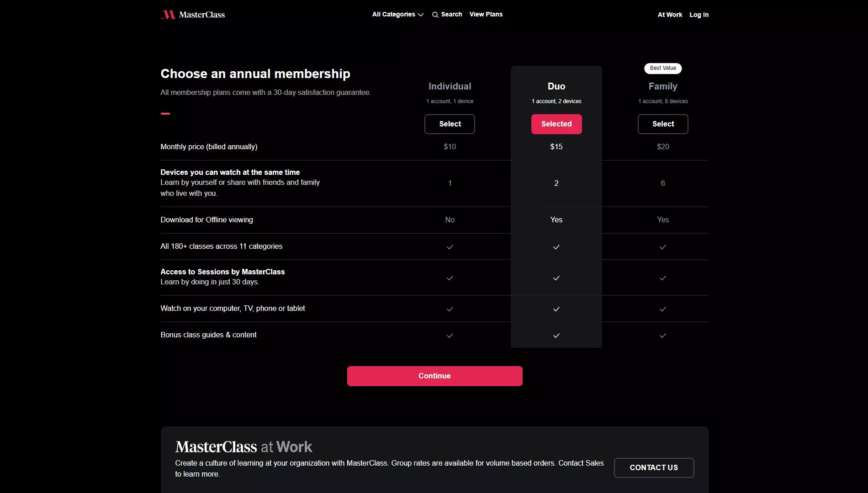Click the Duo simultaneous devices value 2
This screenshot has height=493, width=868.
(x=556, y=183)
